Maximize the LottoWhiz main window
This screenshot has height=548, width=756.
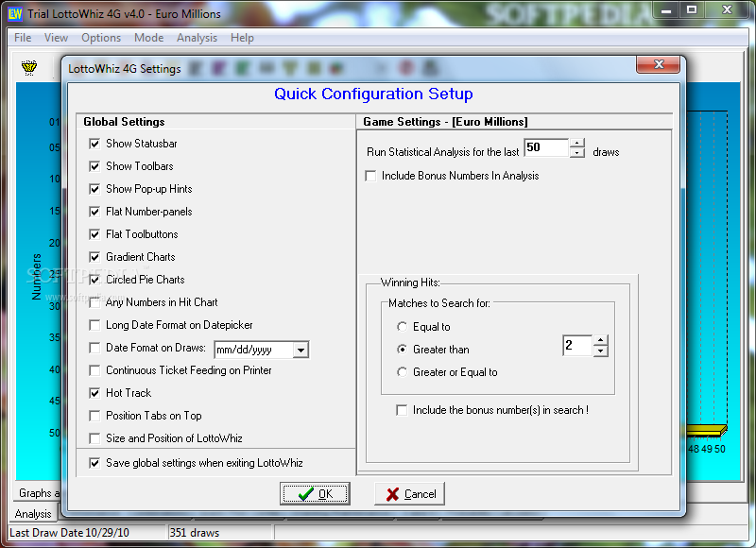click(x=692, y=10)
